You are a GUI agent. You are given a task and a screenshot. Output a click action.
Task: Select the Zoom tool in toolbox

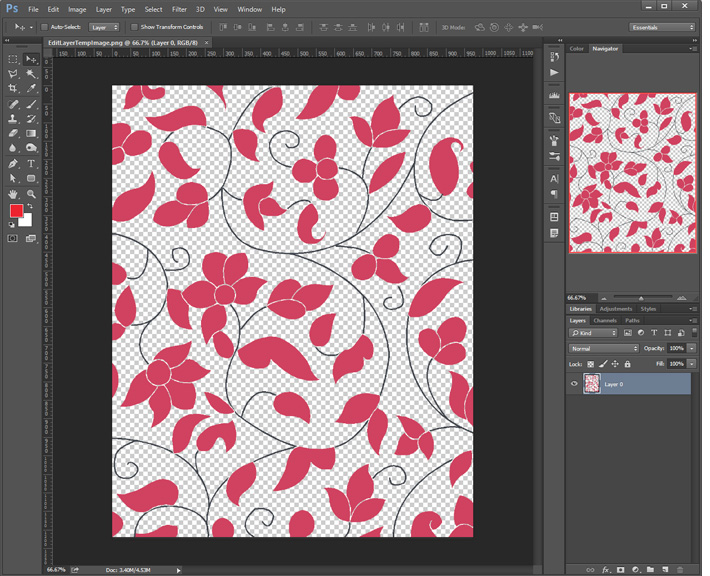point(31,193)
